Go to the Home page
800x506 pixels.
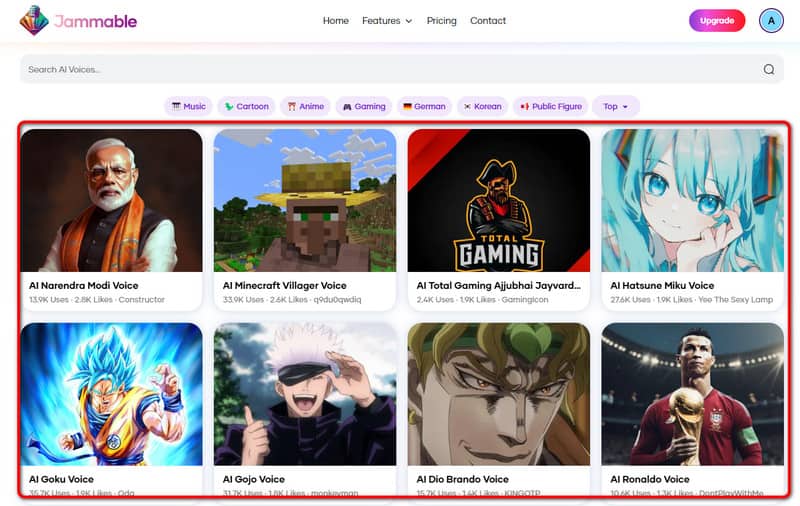336,21
